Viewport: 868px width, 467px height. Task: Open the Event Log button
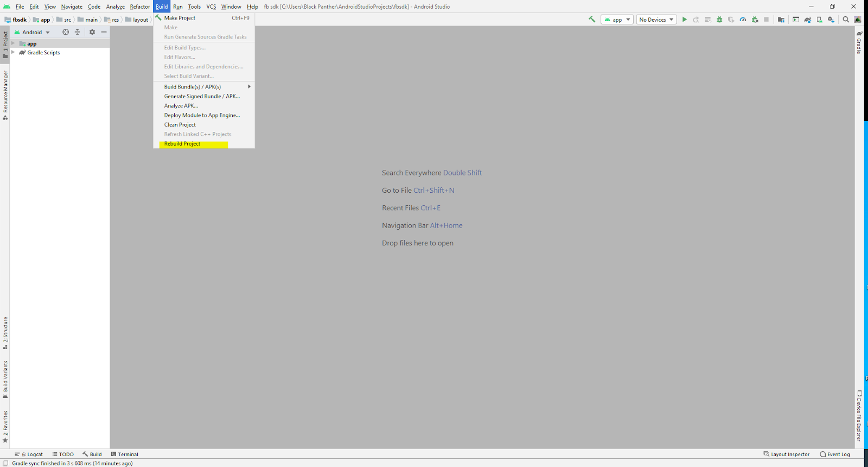coord(835,455)
